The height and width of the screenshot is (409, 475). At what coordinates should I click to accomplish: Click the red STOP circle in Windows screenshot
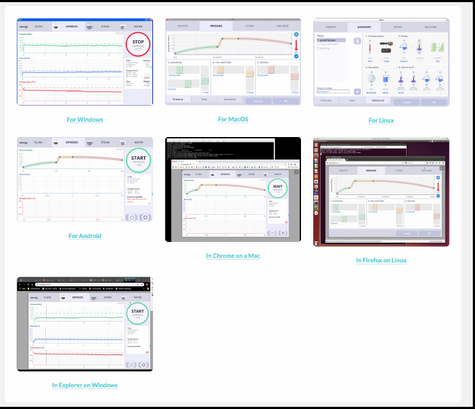(x=138, y=44)
